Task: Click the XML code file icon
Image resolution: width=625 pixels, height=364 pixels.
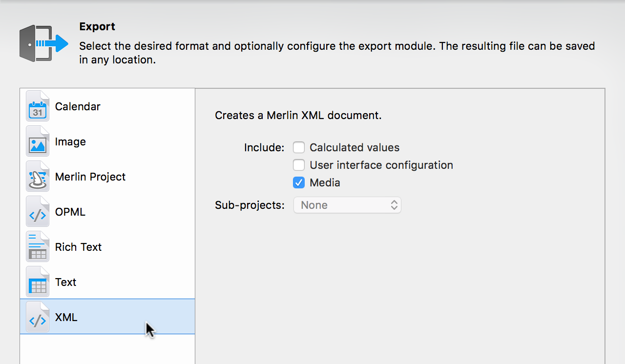Action: [38, 317]
